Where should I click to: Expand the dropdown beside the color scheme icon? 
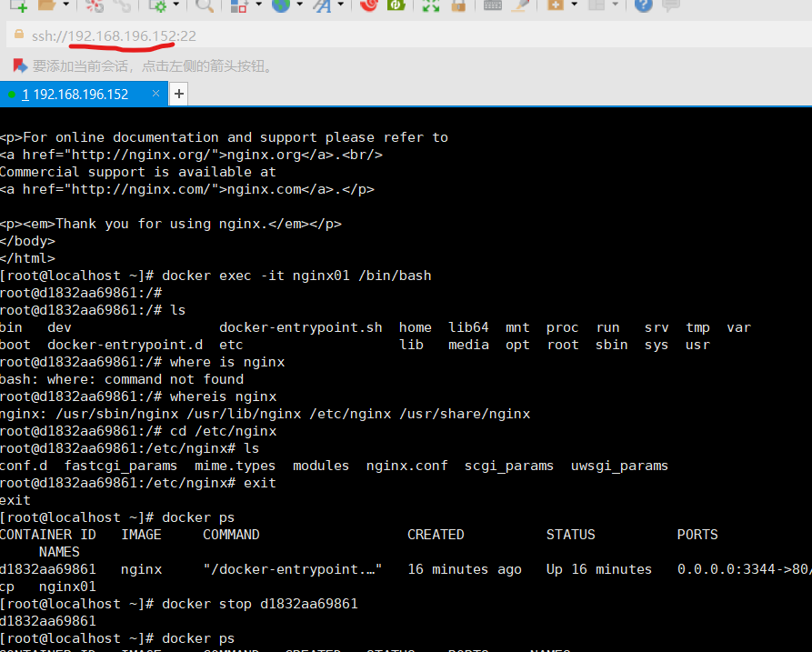click(x=259, y=5)
